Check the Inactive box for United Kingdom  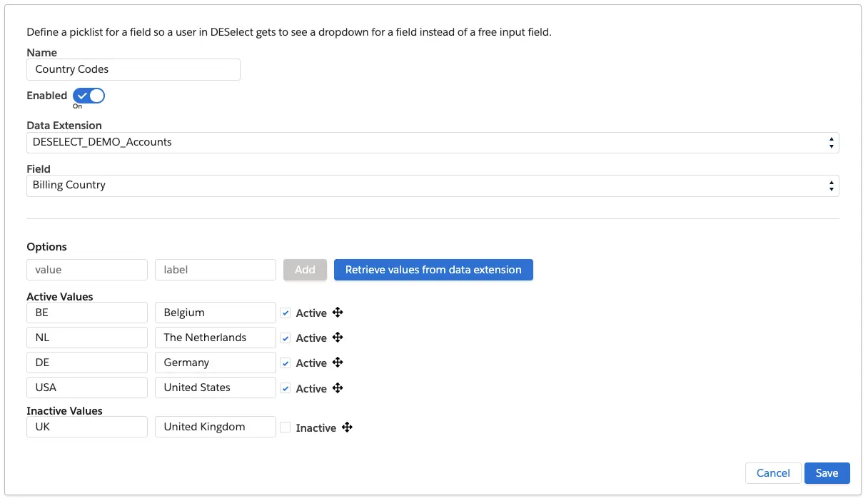(286, 427)
